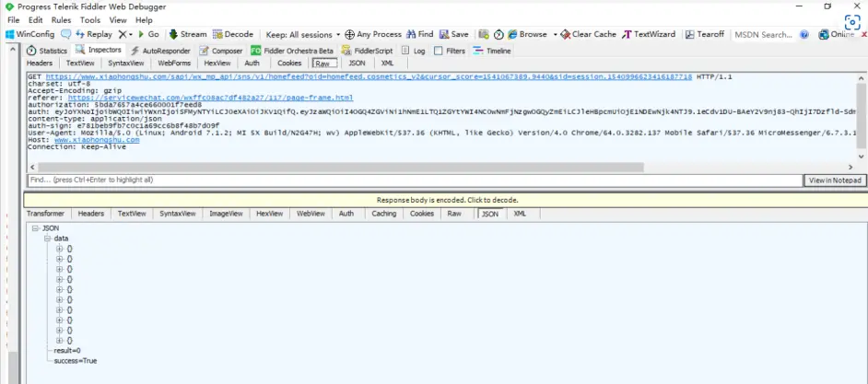Switch to the WebView response tab
The image size is (868, 384).
[x=311, y=214]
